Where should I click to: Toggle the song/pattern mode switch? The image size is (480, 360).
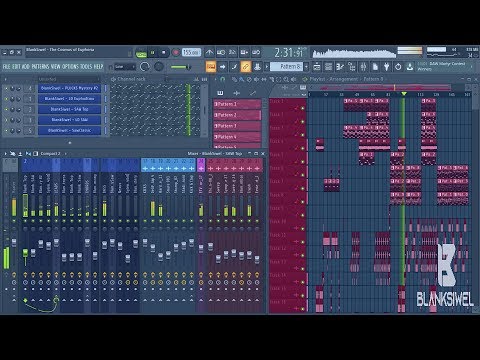pyautogui.click(x=141, y=53)
